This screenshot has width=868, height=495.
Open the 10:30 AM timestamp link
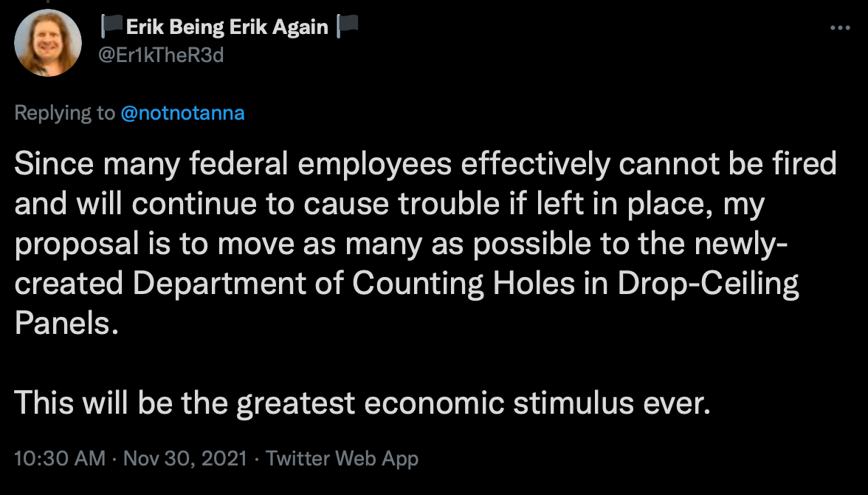click(x=60, y=458)
